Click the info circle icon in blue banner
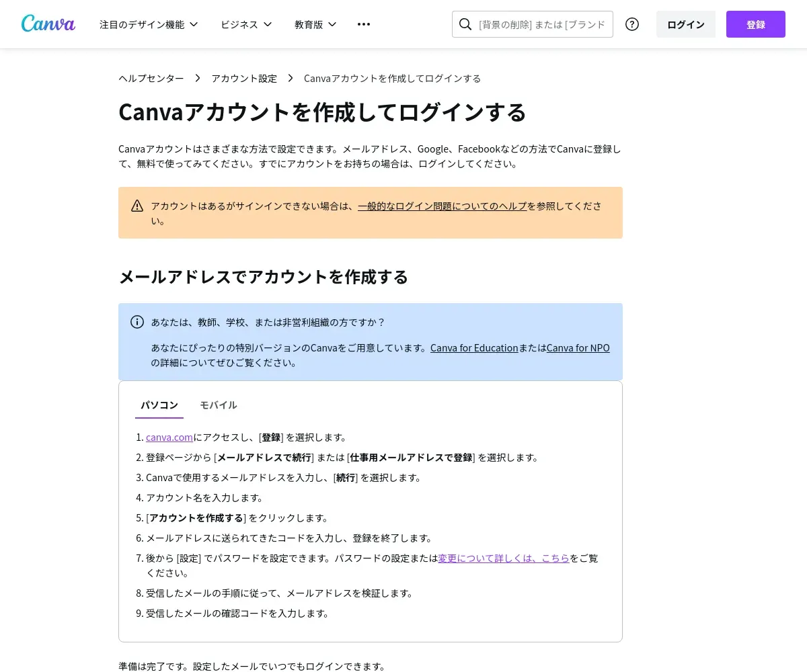 coord(137,322)
